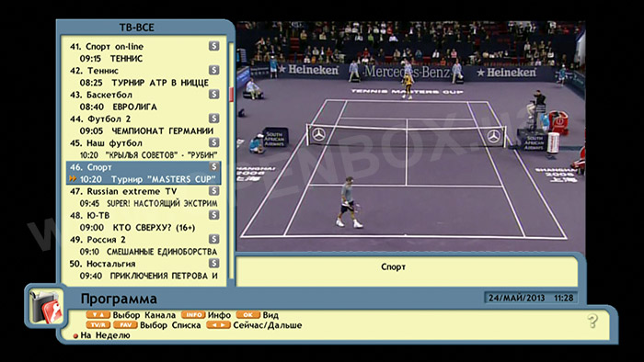Click the S icon beside Футбол 2
This screenshot has width=644, height=362.
coord(213,119)
